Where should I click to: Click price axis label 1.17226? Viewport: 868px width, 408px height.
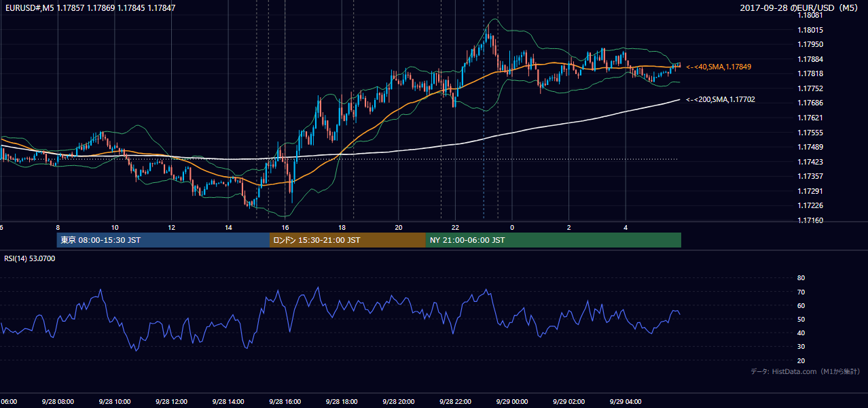click(810, 205)
